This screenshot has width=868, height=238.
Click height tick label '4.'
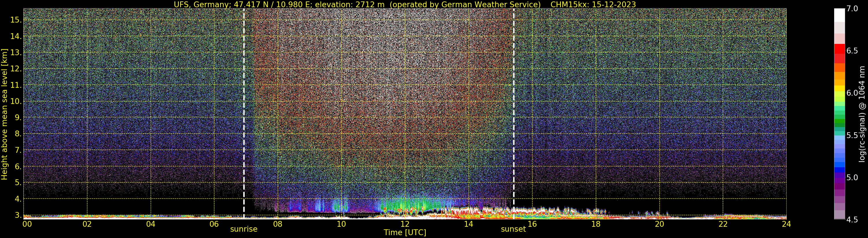(18, 199)
